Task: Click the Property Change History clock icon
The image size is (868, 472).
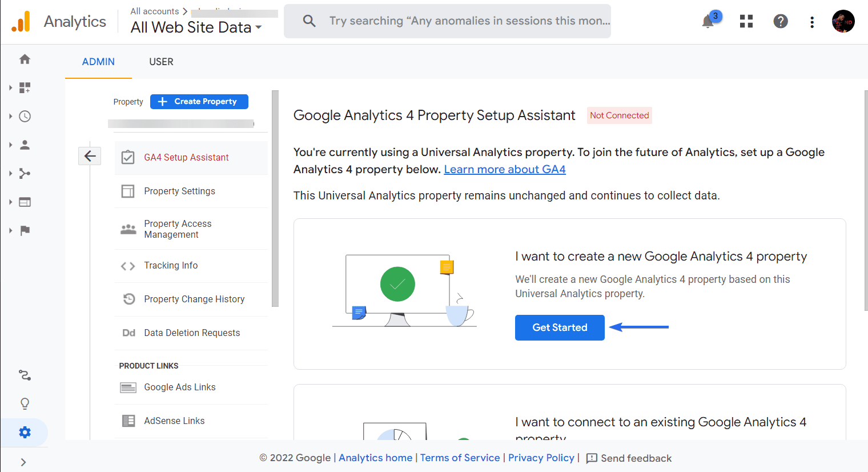Action: (129, 299)
